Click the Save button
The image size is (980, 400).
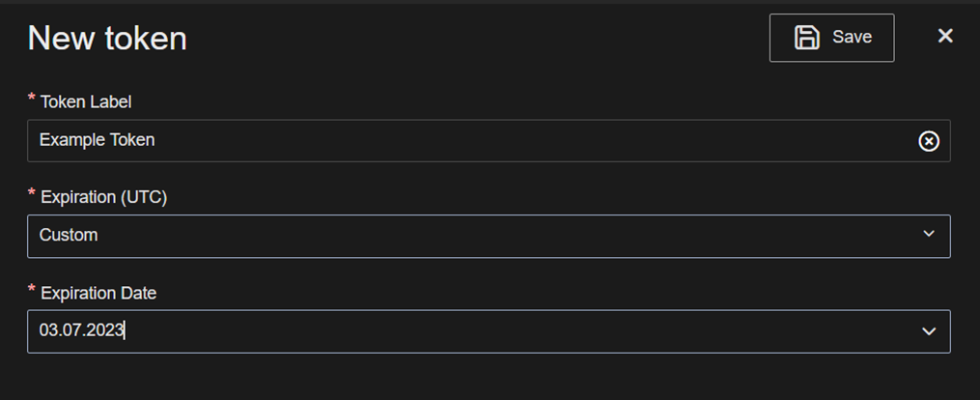831,38
